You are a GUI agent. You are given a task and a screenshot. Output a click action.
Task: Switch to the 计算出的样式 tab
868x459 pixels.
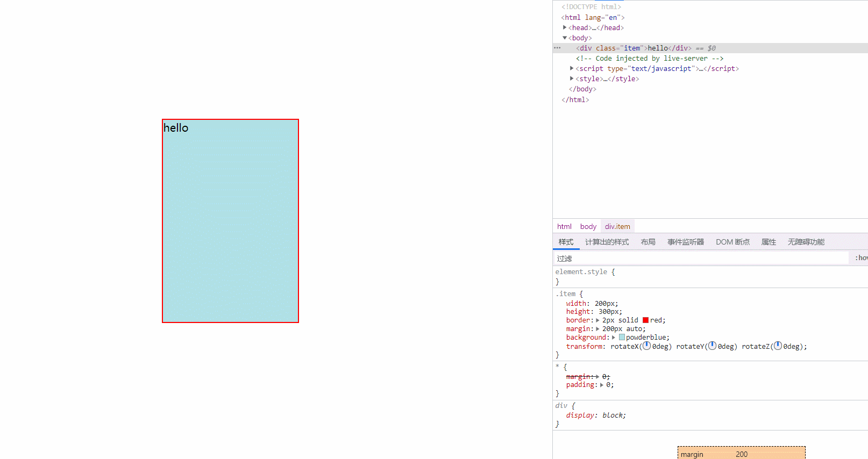click(x=607, y=242)
